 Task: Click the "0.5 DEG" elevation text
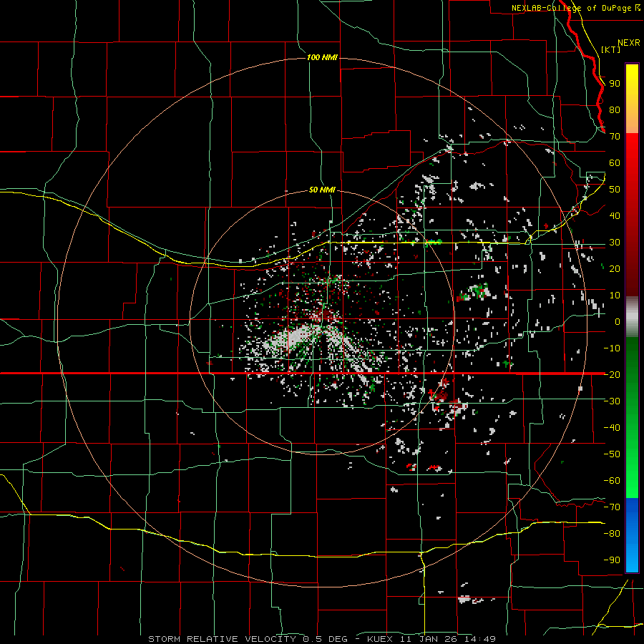pyautogui.click(x=325, y=639)
